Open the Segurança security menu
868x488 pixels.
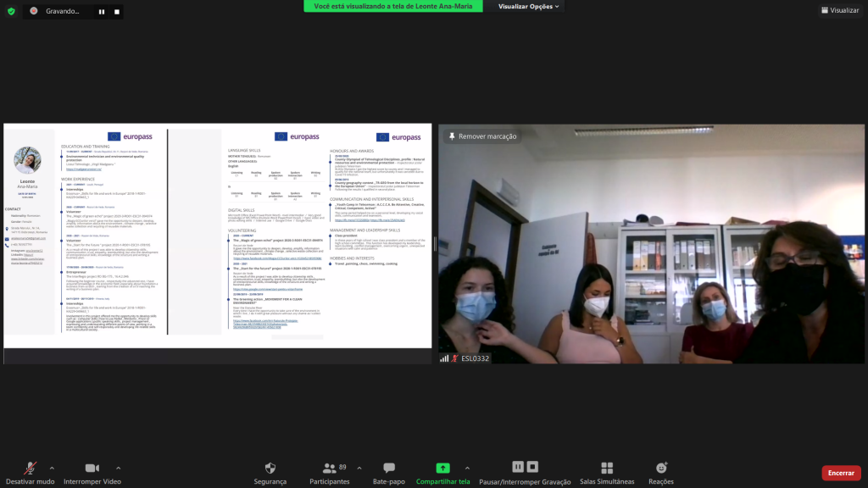tap(270, 473)
